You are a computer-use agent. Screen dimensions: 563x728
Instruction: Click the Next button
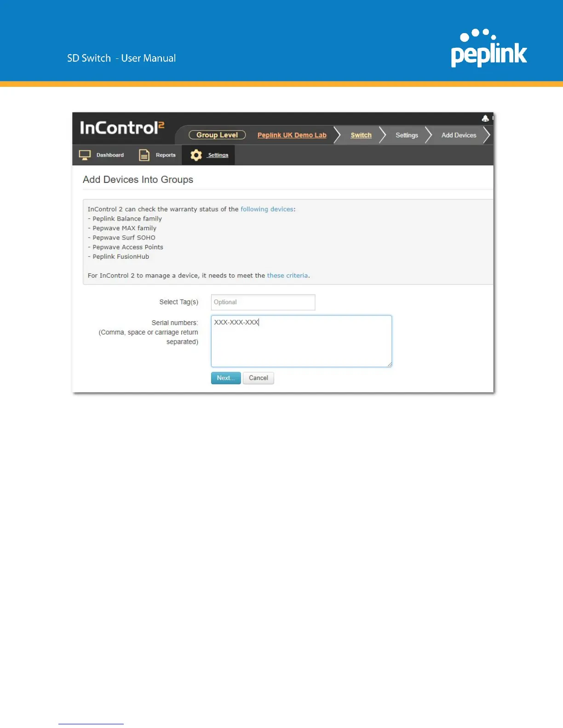click(x=226, y=378)
